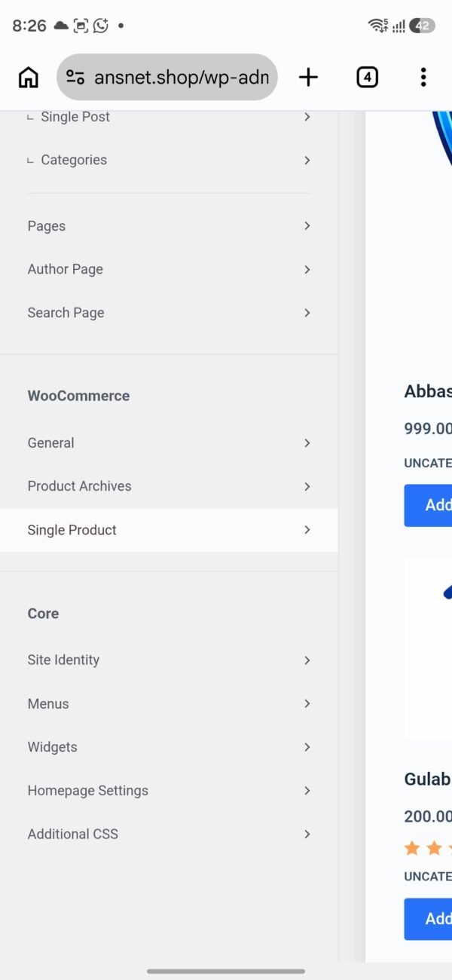This screenshot has height=980, width=452.
Task: Open the tab switcher showing 4 tabs
Action: 367,77
